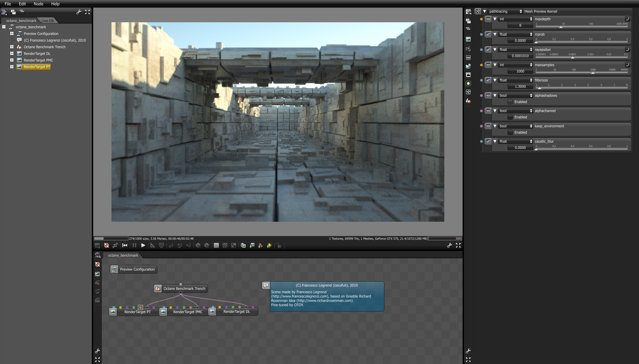
Task: Enable the alphashadows checkbox
Action: (x=510, y=102)
